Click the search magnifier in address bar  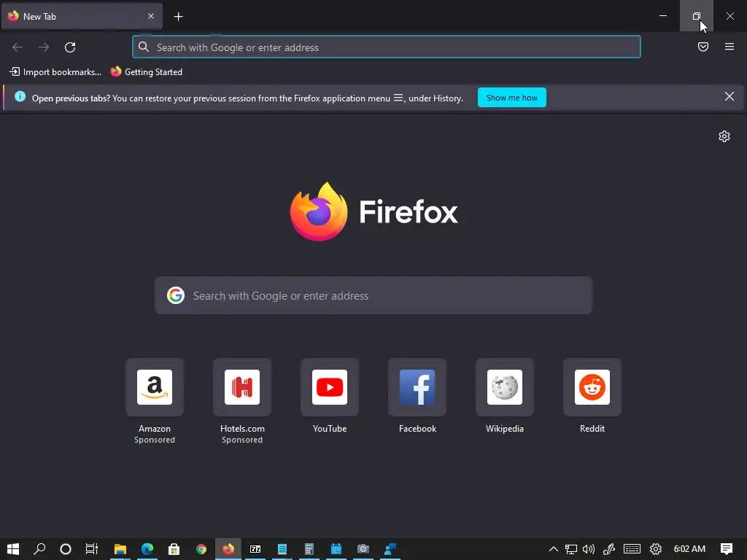click(144, 47)
